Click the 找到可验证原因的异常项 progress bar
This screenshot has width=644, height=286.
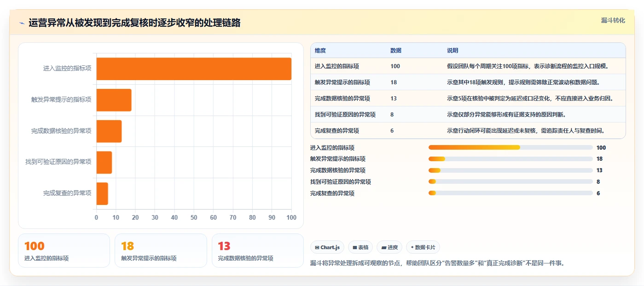[511, 182]
